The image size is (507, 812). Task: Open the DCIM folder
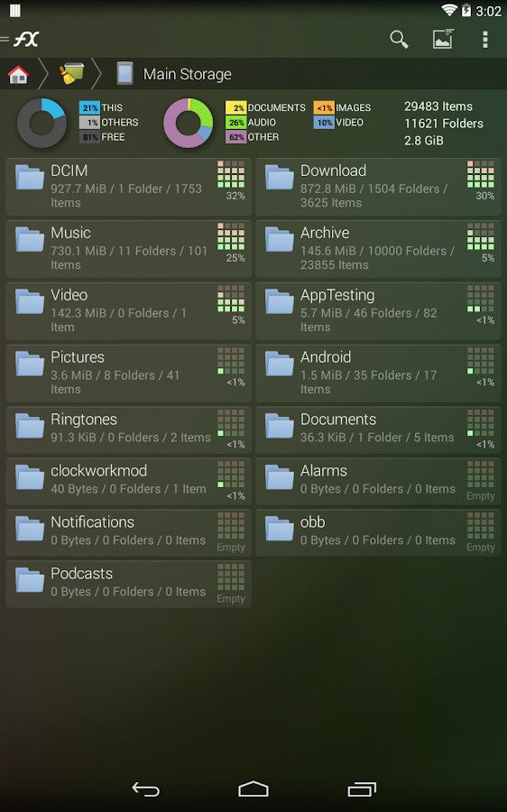[x=128, y=187]
